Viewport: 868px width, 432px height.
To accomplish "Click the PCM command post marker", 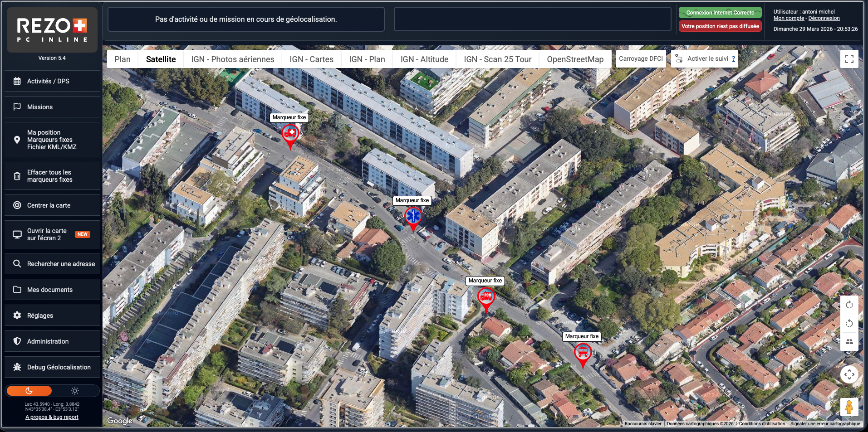I will point(486,297).
